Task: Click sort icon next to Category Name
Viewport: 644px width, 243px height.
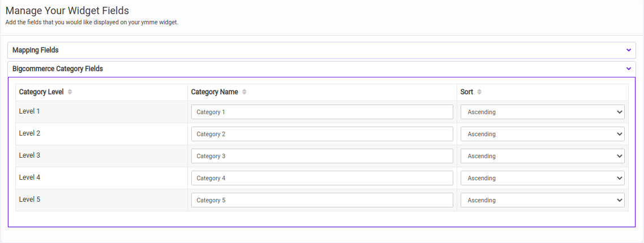Action: (x=244, y=92)
